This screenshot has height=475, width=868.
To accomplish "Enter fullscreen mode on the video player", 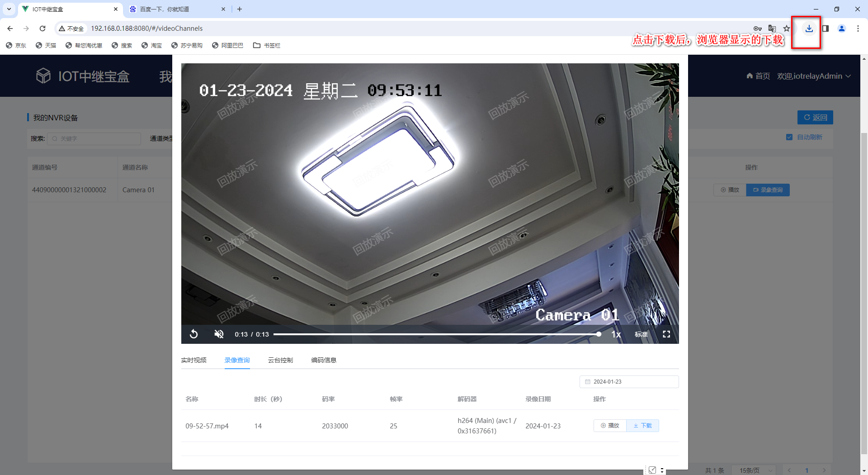I will pos(667,334).
